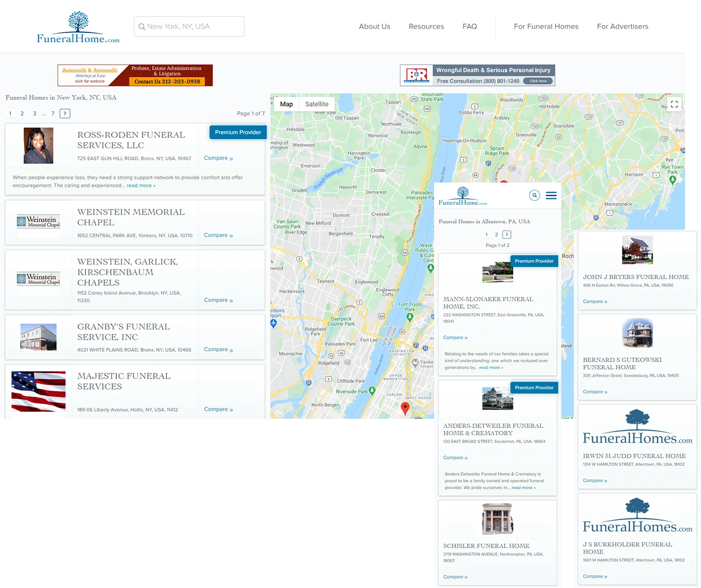Go to results page 1 on desktop list
Screen dimensions: 701x588
click(x=10, y=113)
